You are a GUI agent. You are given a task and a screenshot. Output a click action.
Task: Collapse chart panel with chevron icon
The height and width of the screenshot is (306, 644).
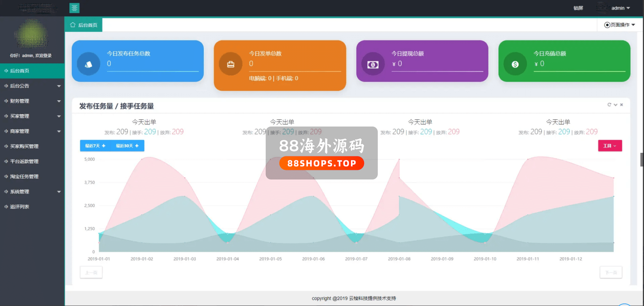click(x=615, y=105)
